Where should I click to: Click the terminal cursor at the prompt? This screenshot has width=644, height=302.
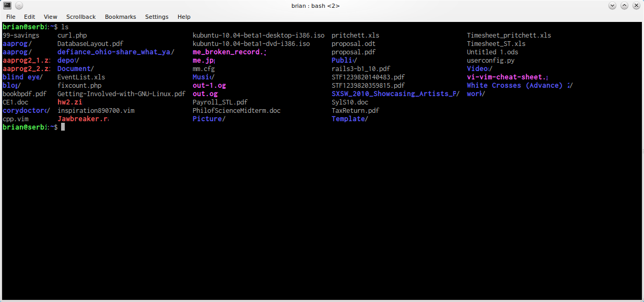pyautogui.click(x=63, y=127)
